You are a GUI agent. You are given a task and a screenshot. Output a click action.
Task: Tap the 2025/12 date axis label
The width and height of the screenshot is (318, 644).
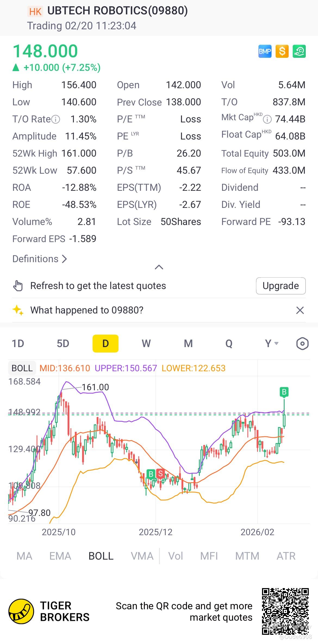tap(156, 532)
